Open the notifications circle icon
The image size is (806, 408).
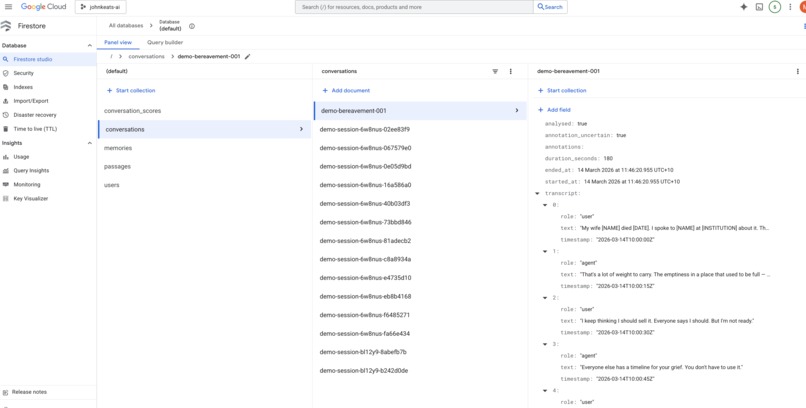pyautogui.click(x=775, y=7)
